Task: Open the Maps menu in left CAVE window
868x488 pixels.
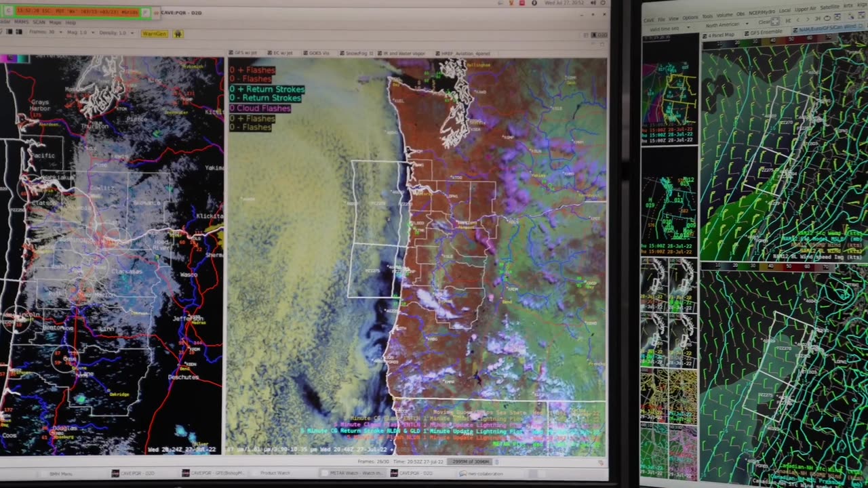Action: pos(55,22)
